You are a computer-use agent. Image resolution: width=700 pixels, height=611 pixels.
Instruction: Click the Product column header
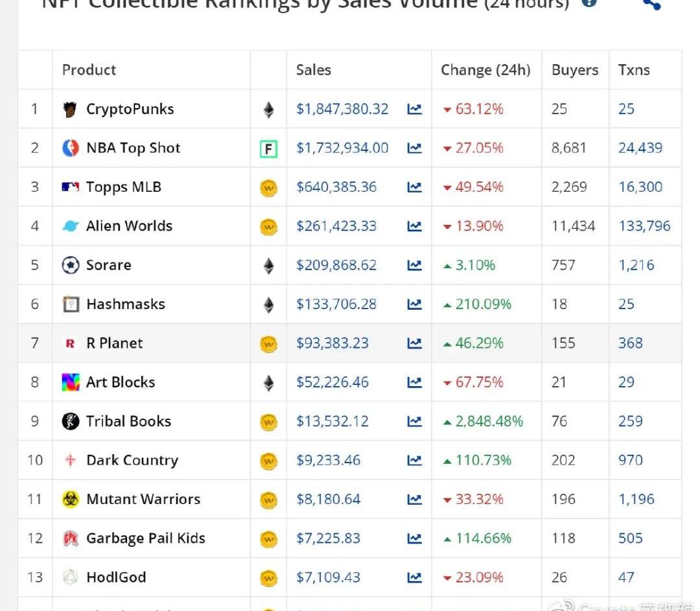[89, 70]
